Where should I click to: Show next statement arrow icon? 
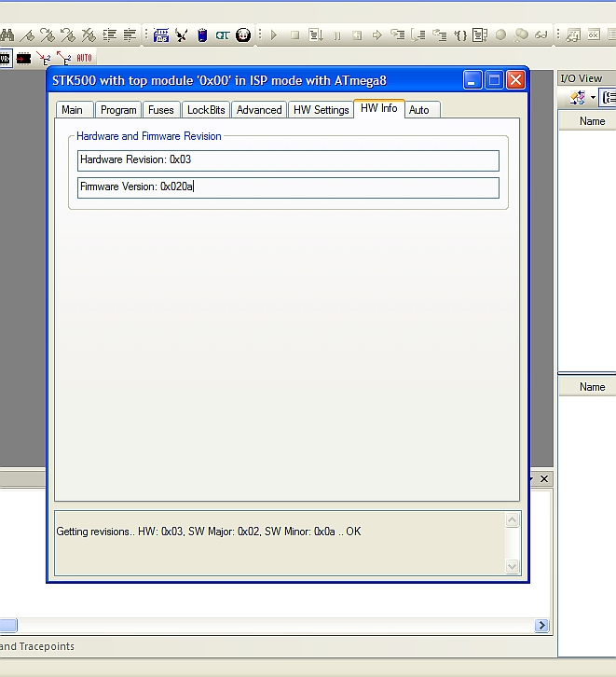coord(377,35)
